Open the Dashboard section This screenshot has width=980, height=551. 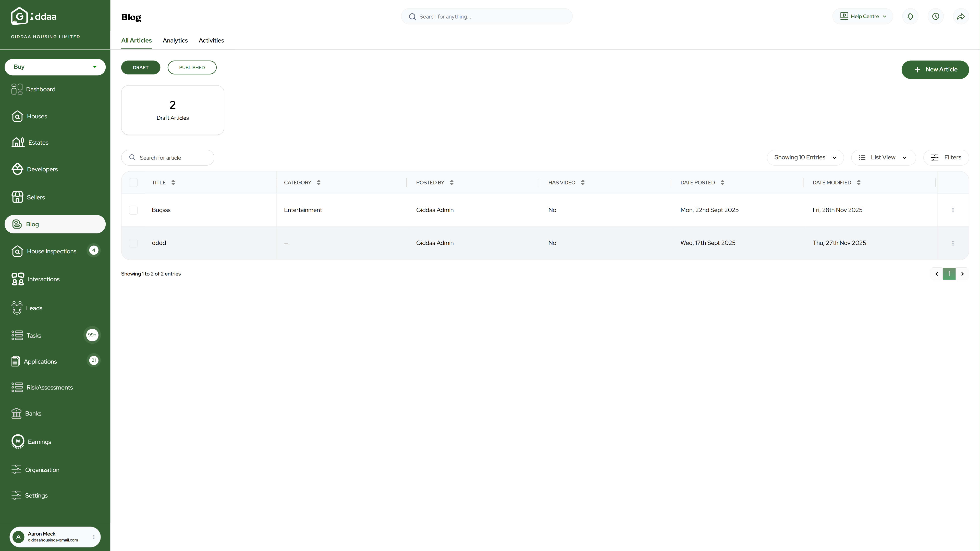41,89
